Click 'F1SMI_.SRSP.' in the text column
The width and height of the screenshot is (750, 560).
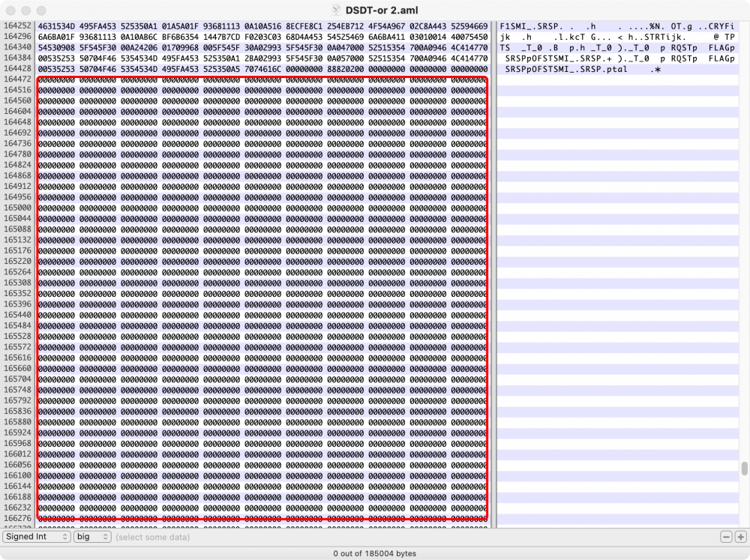(x=532, y=26)
